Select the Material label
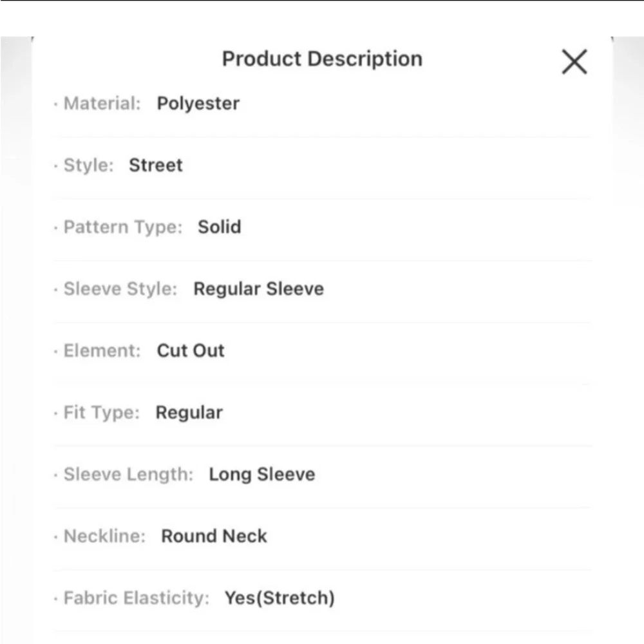This screenshot has height=644, width=644. point(102,103)
